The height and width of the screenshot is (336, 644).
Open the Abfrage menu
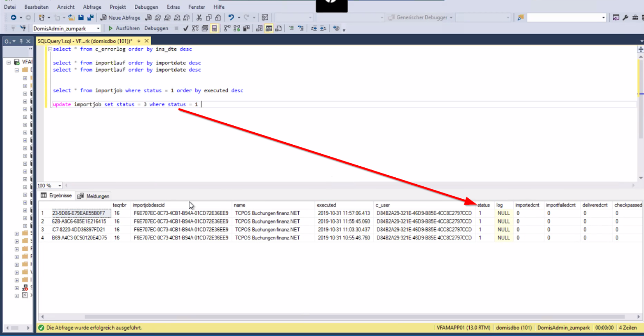(x=92, y=7)
